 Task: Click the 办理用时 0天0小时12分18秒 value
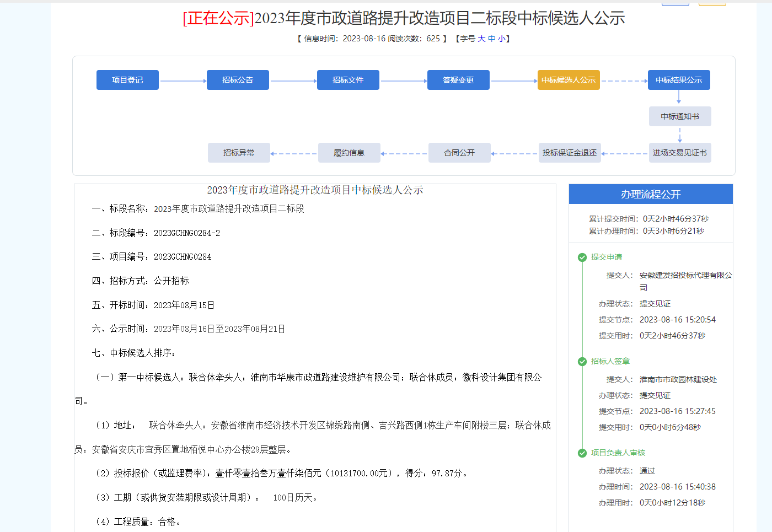672,503
